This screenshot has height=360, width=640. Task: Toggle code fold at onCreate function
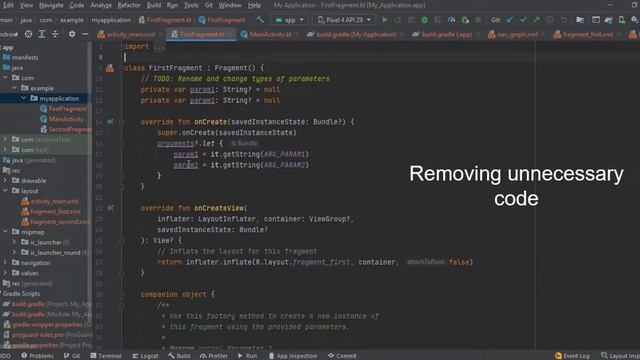[122, 122]
